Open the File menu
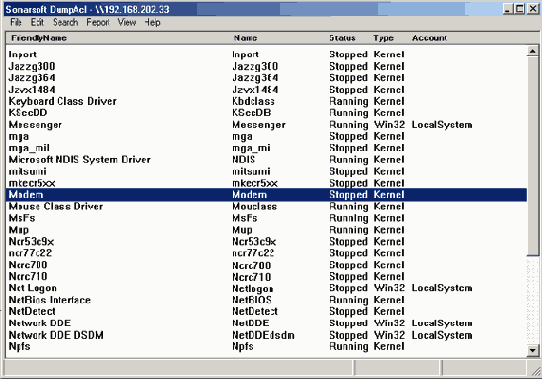 16,22
